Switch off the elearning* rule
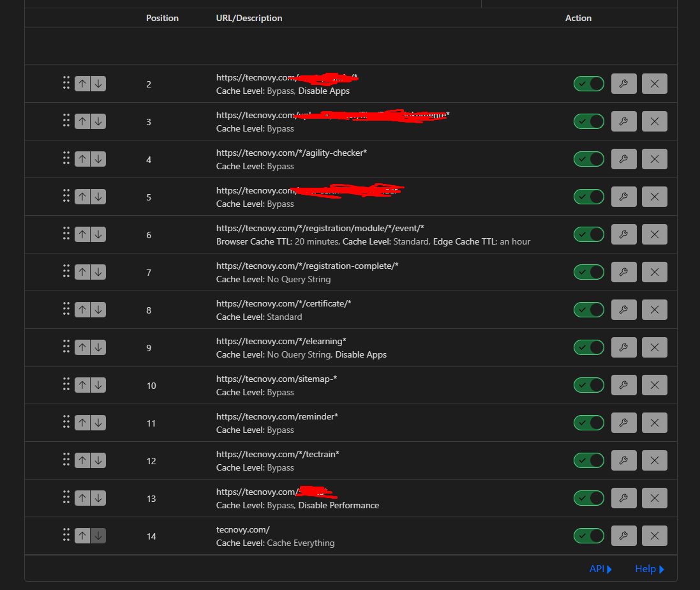This screenshot has height=590, width=700. [589, 347]
